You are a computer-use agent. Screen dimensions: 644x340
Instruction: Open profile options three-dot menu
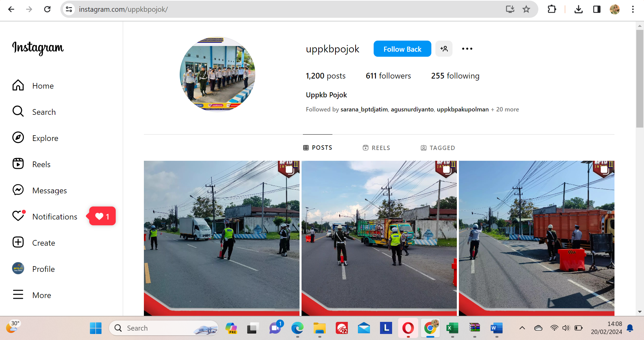(467, 49)
